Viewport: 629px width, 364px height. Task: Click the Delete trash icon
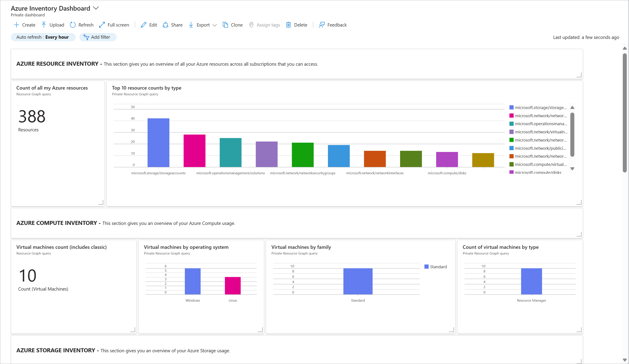click(x=288, y=25)
